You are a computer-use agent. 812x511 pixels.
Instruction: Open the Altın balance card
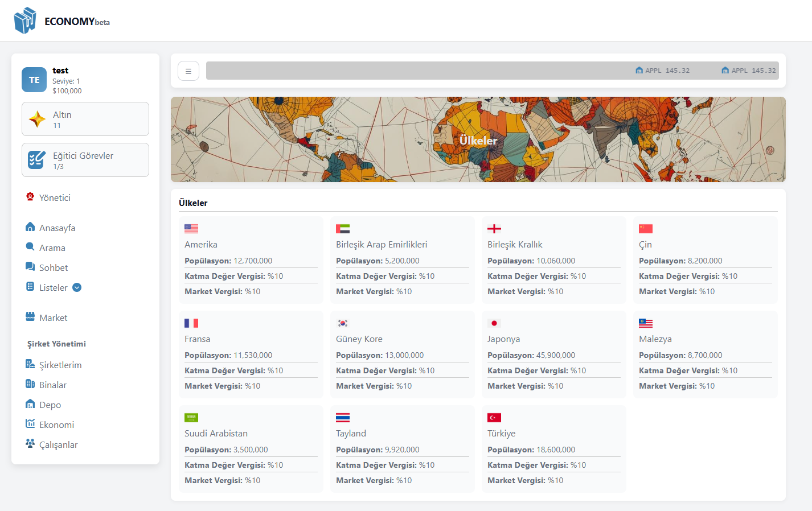coord(85,119)
